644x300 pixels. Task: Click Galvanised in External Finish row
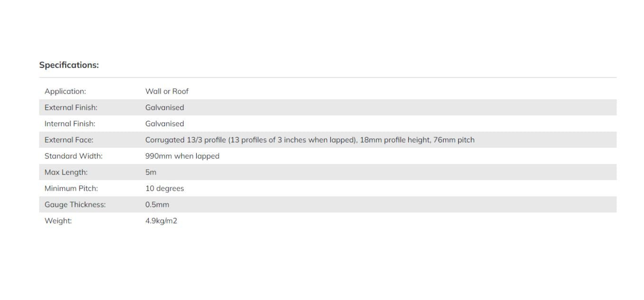click(164, 107)
